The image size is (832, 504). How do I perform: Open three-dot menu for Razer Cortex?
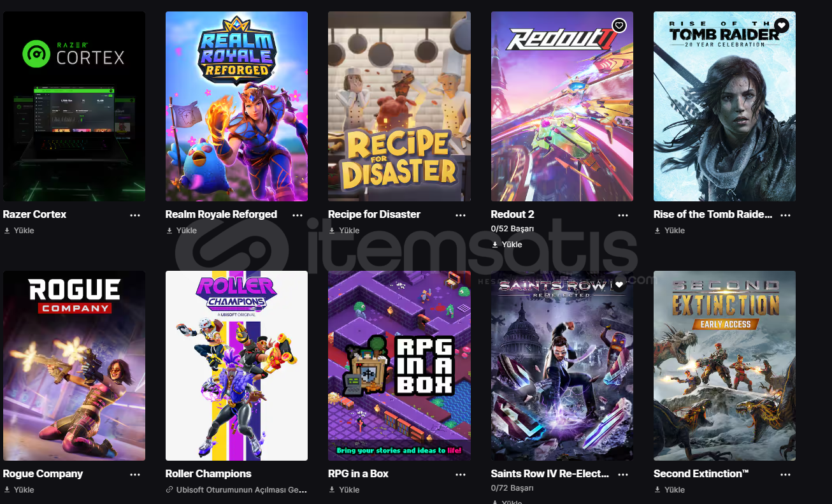pyautogui.click(x=135, y=215)
